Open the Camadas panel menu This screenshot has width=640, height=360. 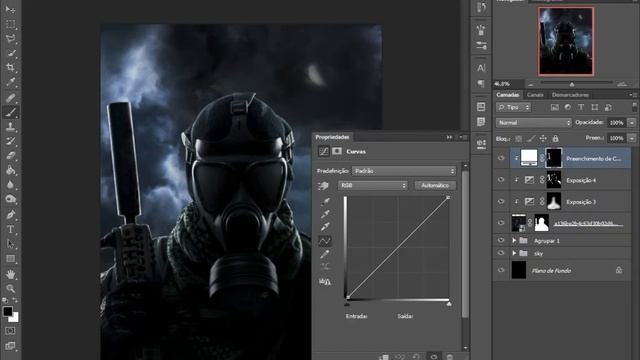(x=633, y=95)
